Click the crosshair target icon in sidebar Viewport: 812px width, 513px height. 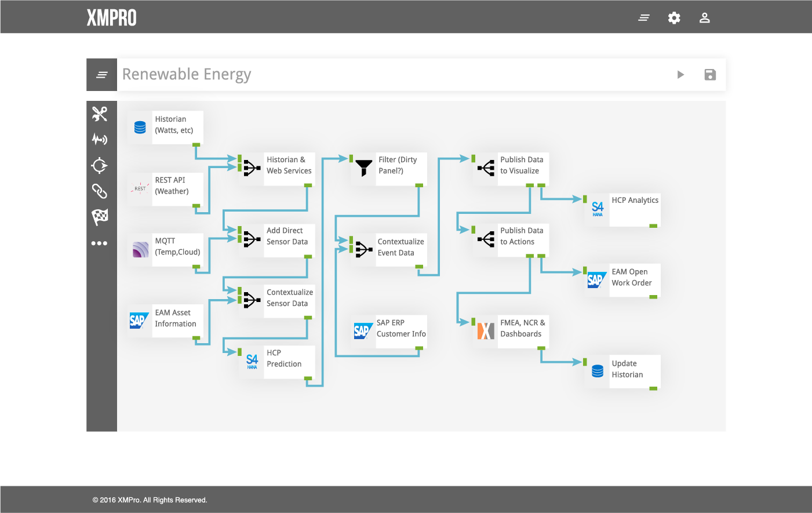(100, 165)
